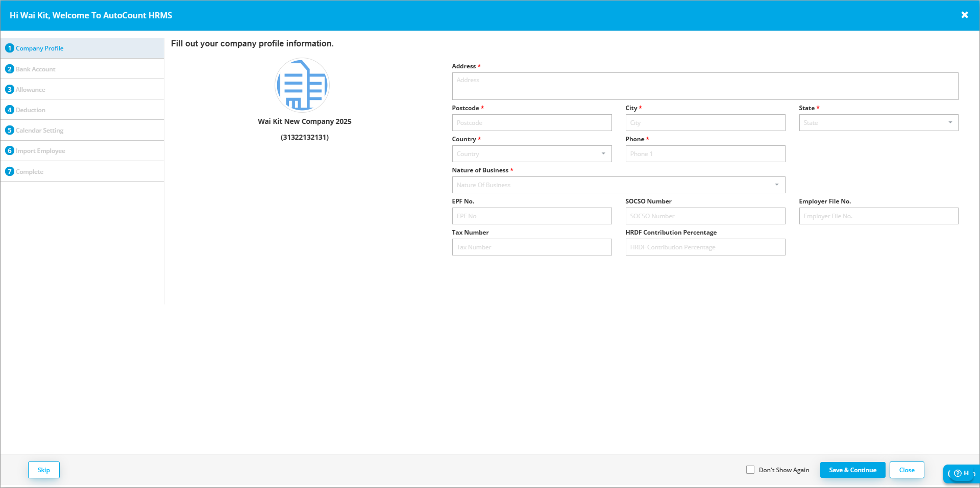The image size is (980, 488).
Task: Click the HRDF Contribution Percentage field
Action: (705, 247)
